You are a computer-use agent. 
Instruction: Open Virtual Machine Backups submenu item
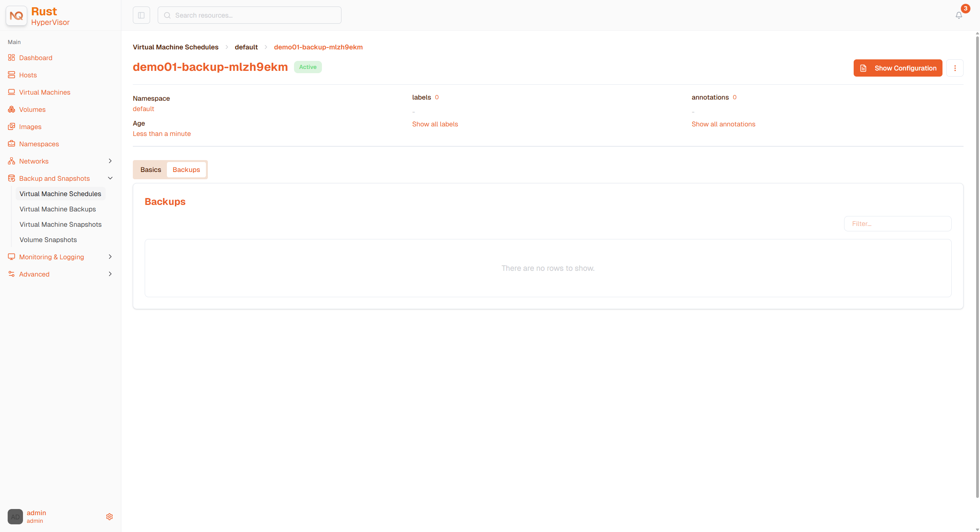[58, 209]
